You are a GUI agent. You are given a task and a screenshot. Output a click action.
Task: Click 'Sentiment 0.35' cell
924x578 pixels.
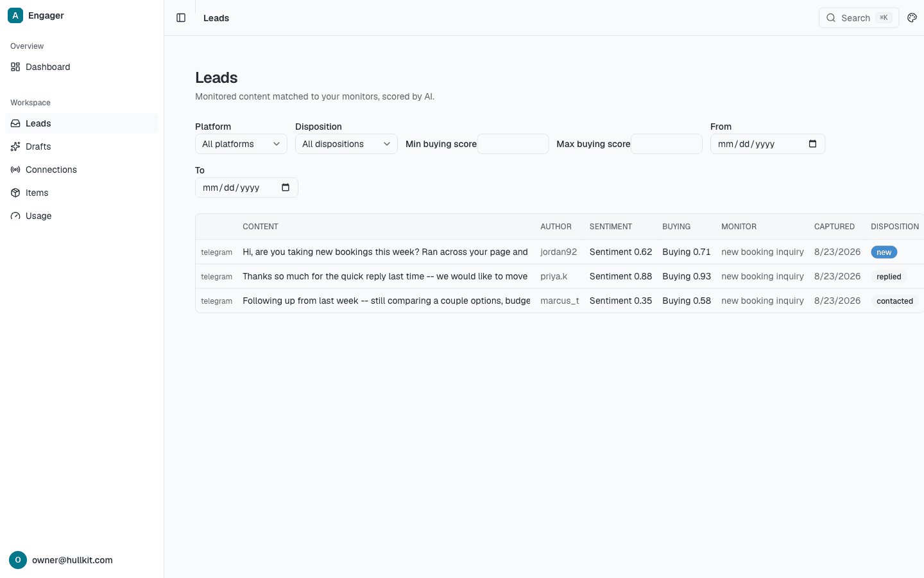[x=620, y=301]
